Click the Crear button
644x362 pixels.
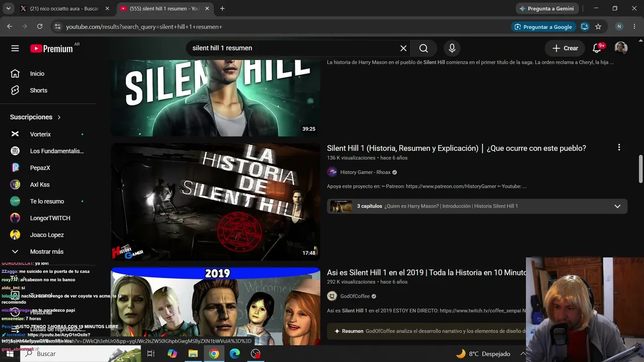565,48
